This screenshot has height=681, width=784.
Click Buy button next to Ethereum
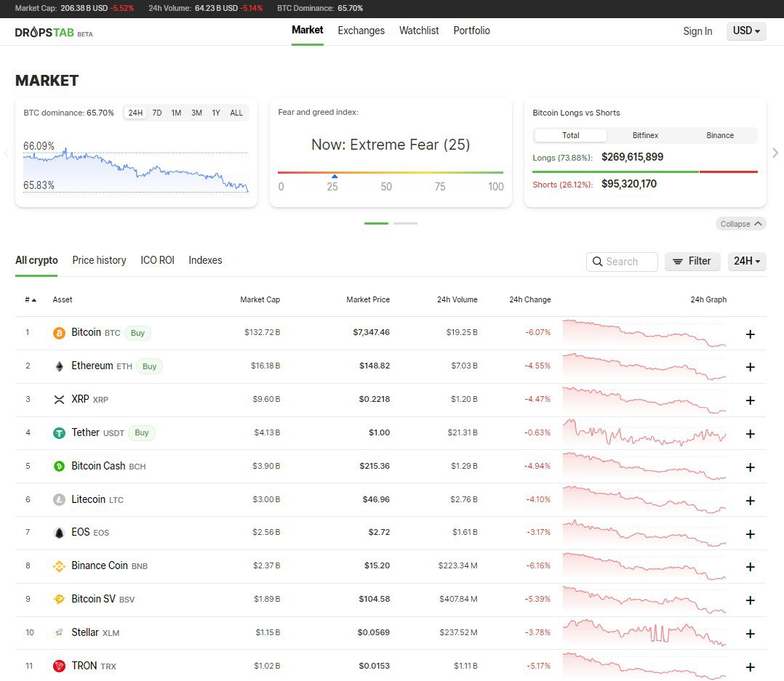click(x=150, y=367)
